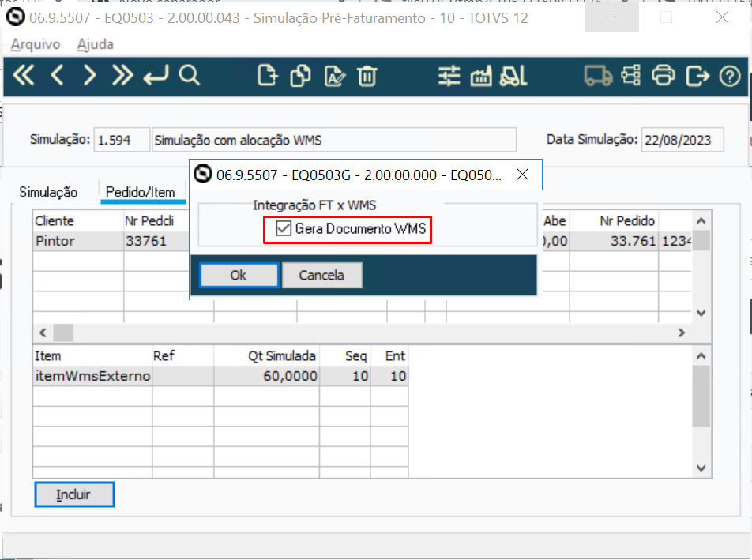Click Qt Simulada cell 60,0000
752x560 pixels.
click(x=267, y=376)
